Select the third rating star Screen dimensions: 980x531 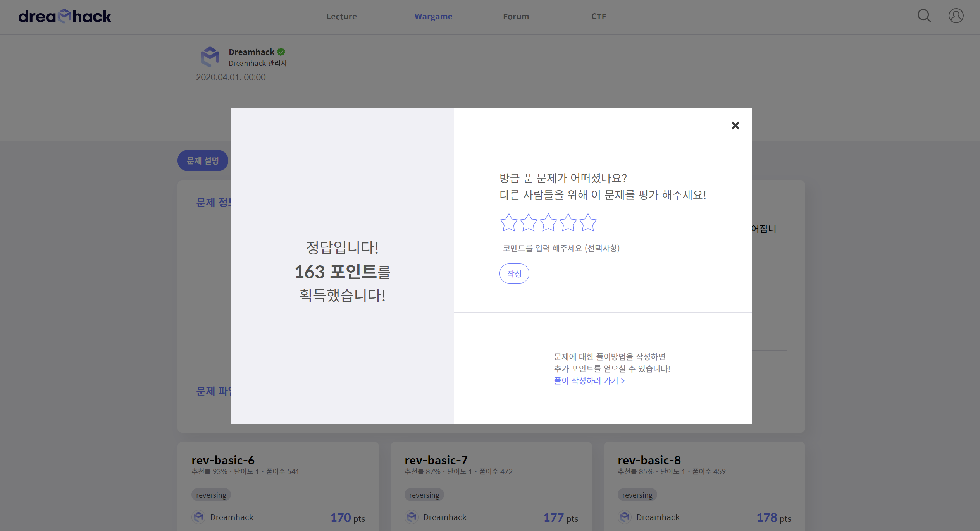pyautogui.click(x=548, y=223)
